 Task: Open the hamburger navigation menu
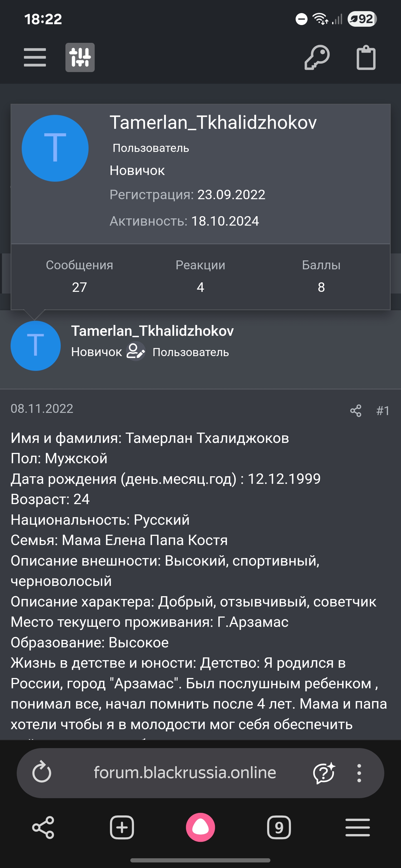tap(35, 57)
